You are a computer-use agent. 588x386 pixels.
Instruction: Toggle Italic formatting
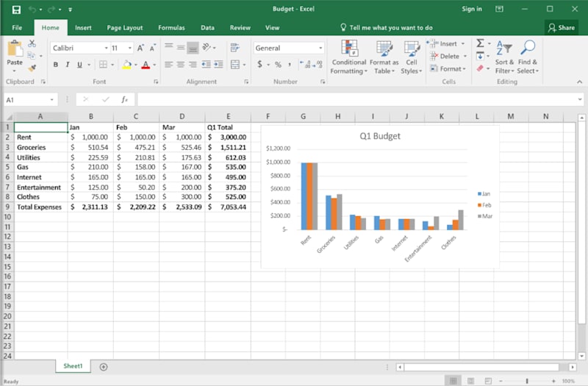click(x=68, y=65)
